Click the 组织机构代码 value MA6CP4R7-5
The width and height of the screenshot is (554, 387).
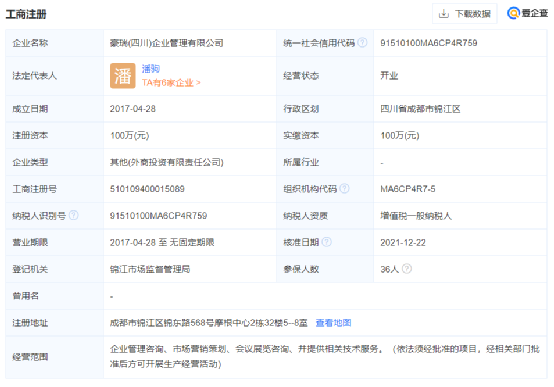(x=408, y=189)
